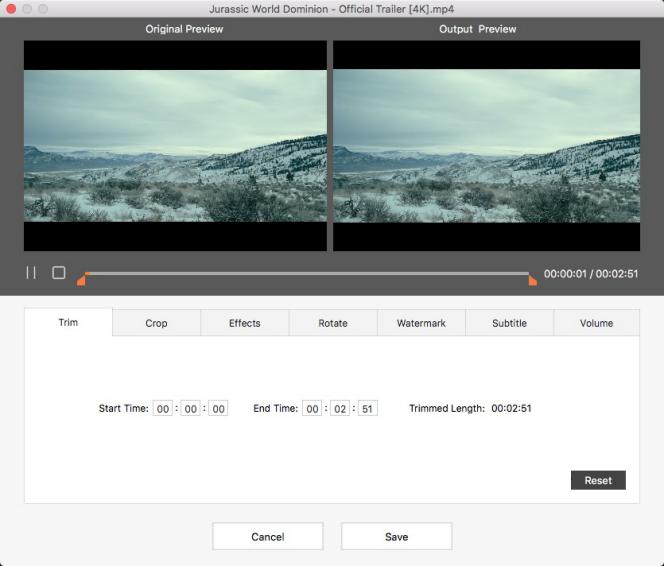The width and height of the screenshot is (664, 566).
Task: Click the orange trim start marker
Action: click(81, 281)
